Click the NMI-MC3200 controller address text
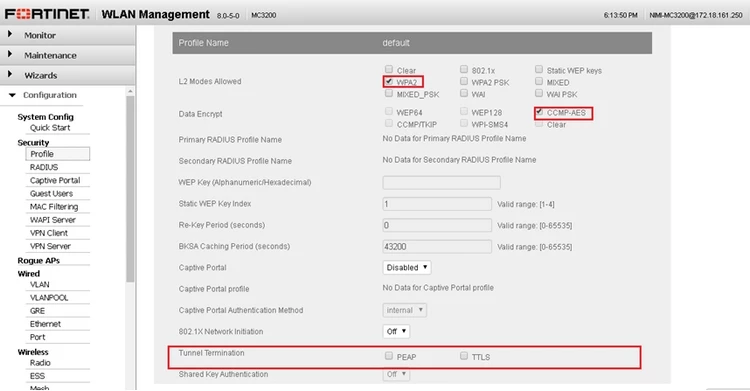Screen dimensions: 750x391 click(695, 15)
